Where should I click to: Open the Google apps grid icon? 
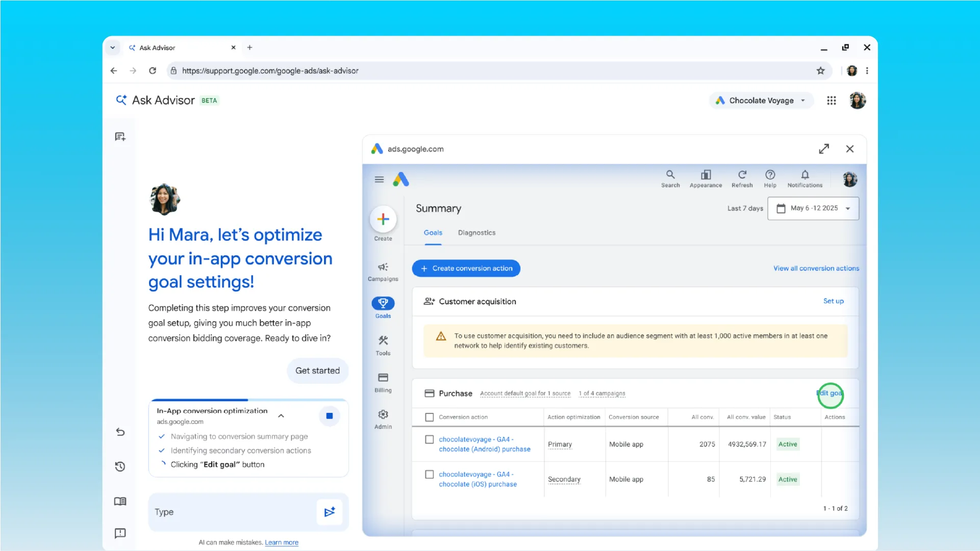[832, 100]
